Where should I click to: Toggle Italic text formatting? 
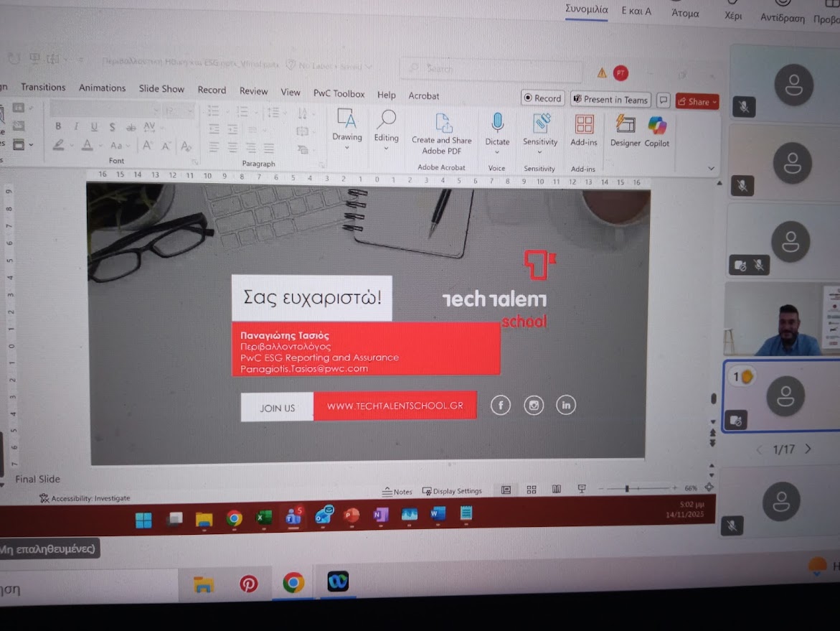pyautogui.click(x=76, y=126)
